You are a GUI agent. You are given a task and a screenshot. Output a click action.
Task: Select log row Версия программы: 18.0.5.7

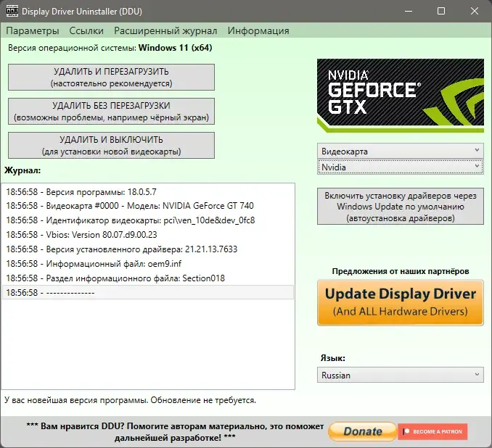(148, 192)
